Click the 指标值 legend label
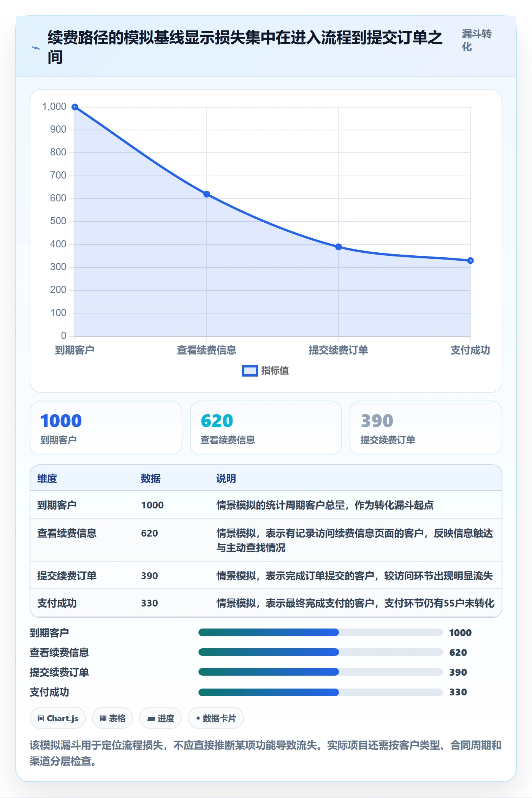The height and width of the screenshot is (798, 532). (x=275, y=371)
